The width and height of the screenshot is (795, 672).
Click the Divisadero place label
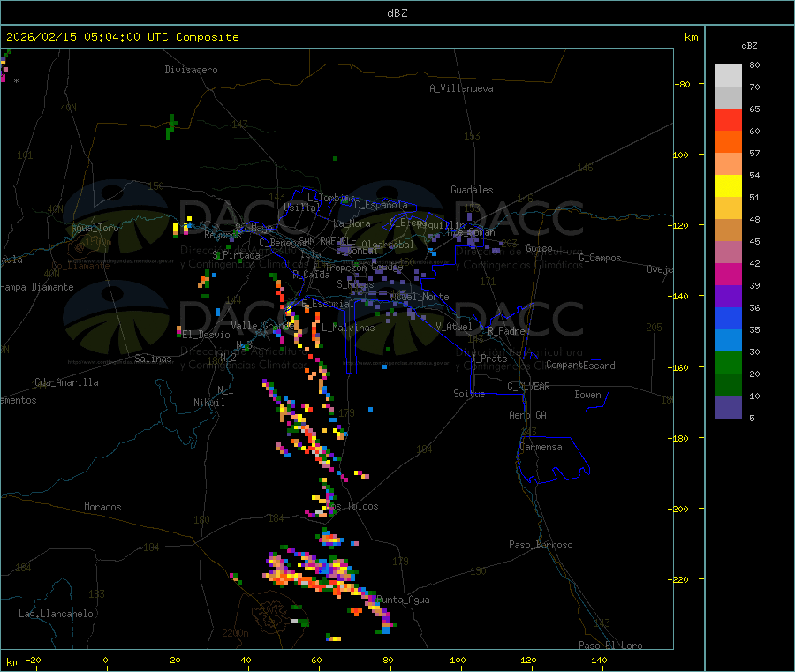[x=191, y=70]
